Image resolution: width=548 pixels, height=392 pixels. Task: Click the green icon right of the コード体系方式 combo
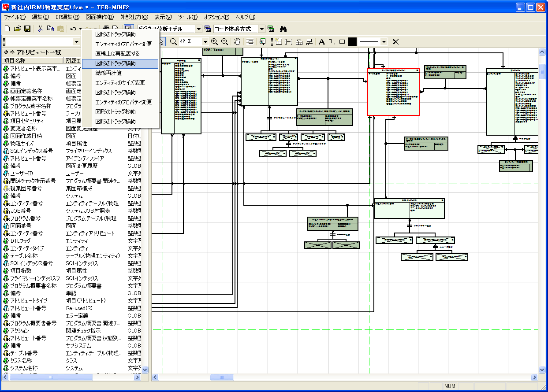coord(271,29)
